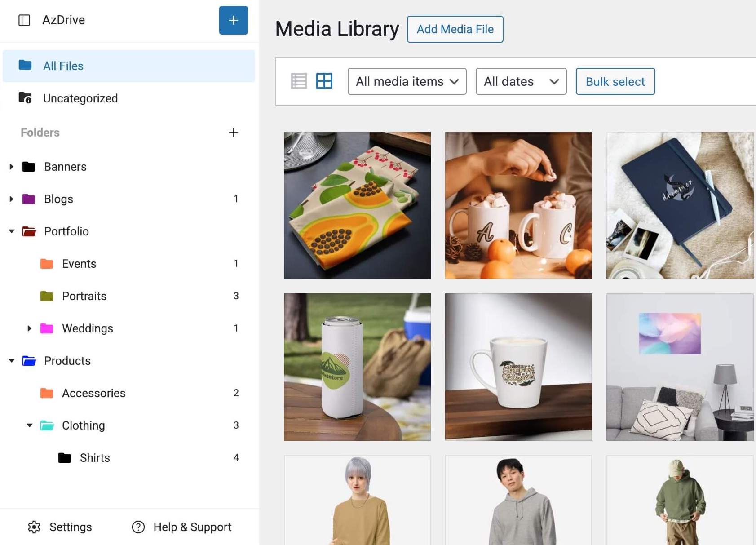The width and height of the screenshot is (756, 545).
Task: Collapse the Products folder tree
Action: (x=12, y=361)
